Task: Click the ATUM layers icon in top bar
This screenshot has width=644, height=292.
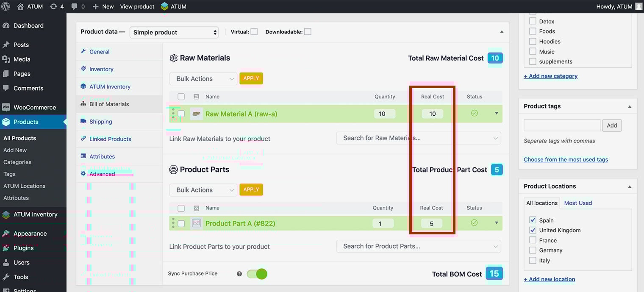Action: point(164,6)
